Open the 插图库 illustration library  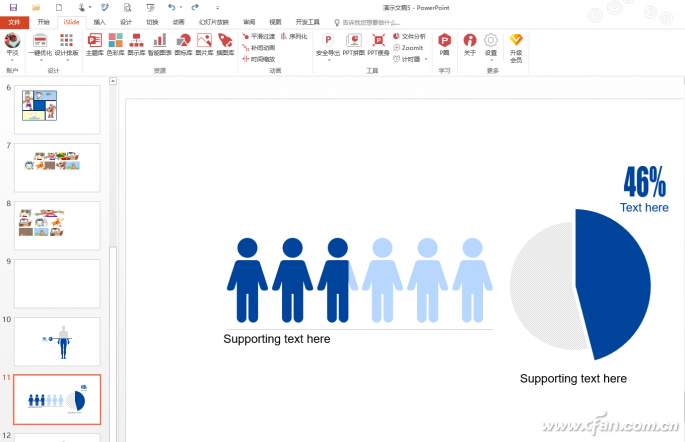coord(225,45)
